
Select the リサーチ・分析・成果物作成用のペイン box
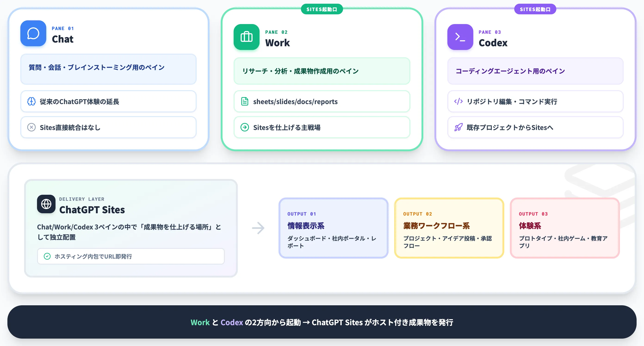322,71
